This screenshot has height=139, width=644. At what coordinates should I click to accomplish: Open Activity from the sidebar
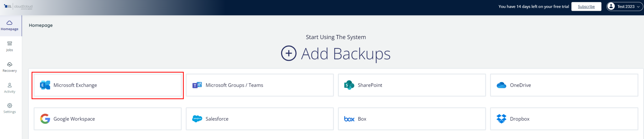[10, 88]
